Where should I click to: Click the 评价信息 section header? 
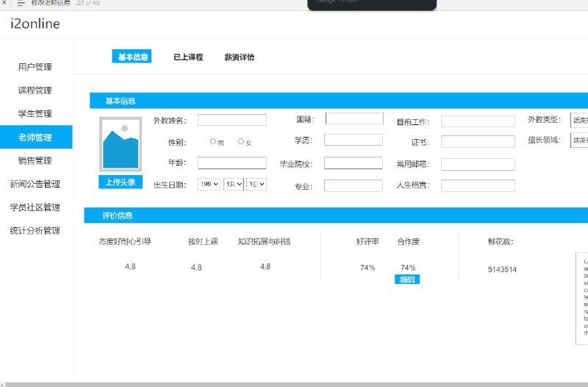pos(336,216)
